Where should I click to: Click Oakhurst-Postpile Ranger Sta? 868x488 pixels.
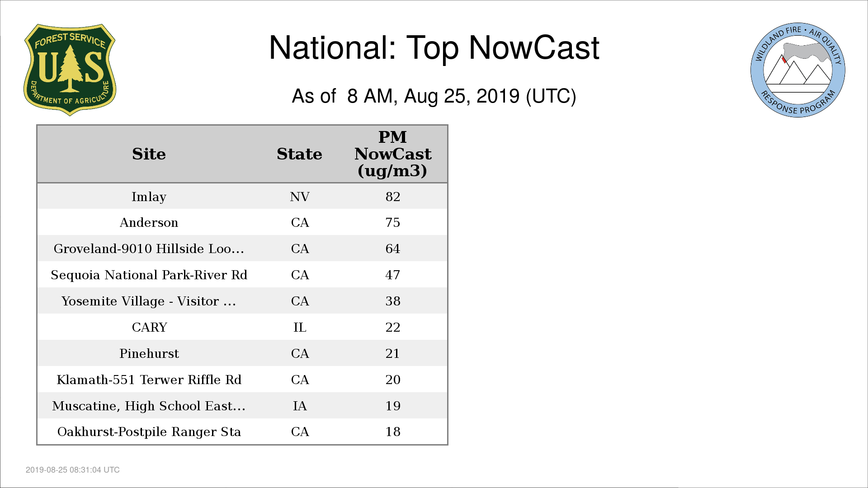(x=149, y=432)
